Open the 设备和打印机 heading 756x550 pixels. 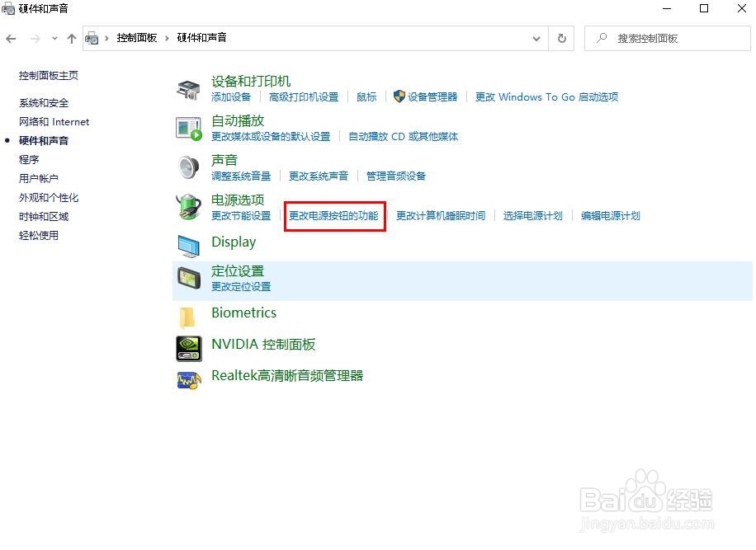coord(251,81)
